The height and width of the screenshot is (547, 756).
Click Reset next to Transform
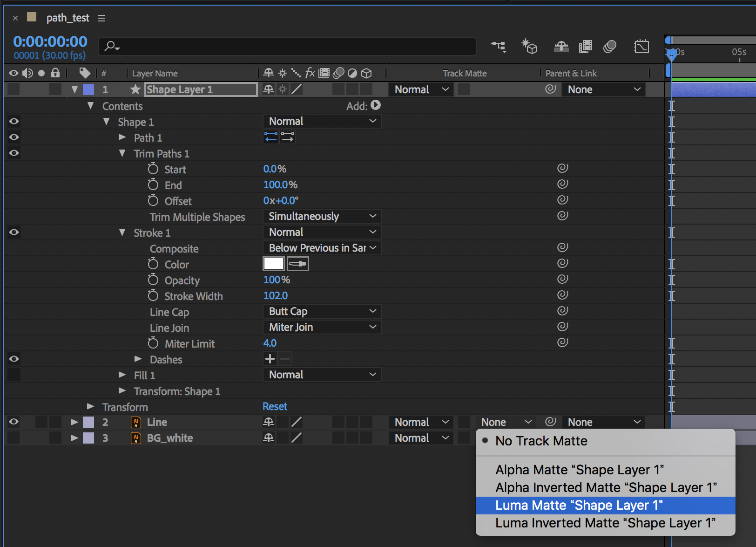coord(275,406)
